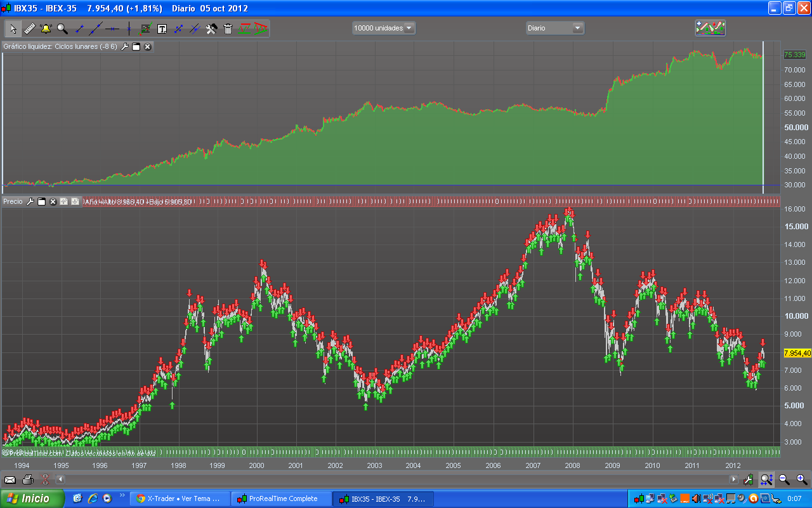The height and width of the screenshot is (508, 812).
Task: Toggle the indicators and trading systems button
Action: pos(710,28)
